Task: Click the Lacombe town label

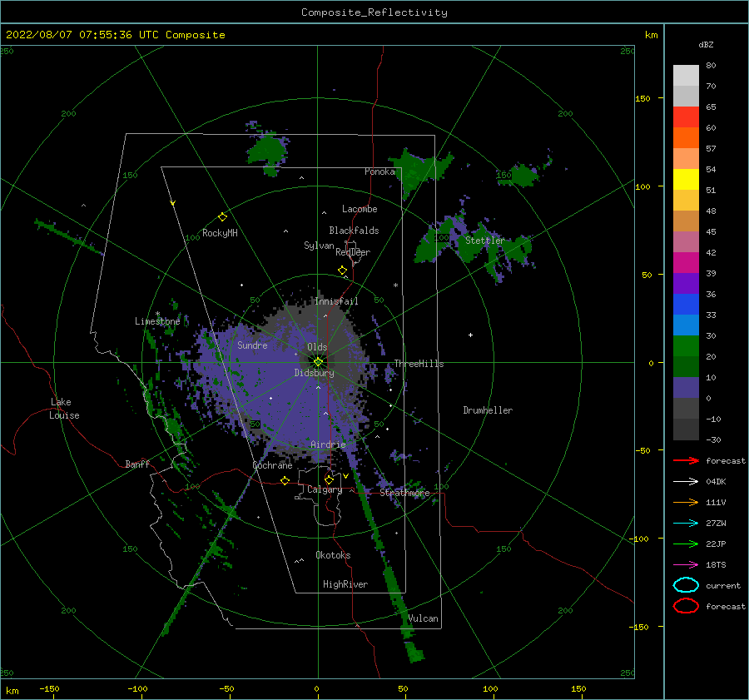Action: click(x=360, y=209)
